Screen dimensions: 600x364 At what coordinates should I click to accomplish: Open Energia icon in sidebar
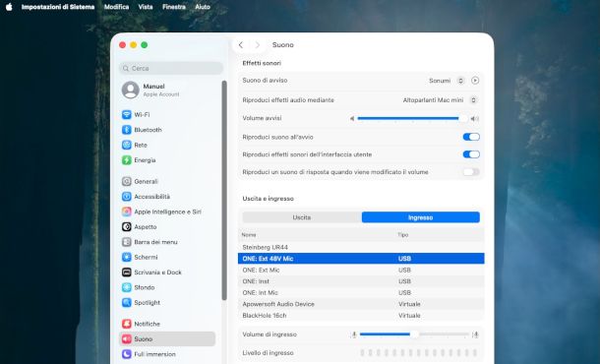click(x=127, y=160)
